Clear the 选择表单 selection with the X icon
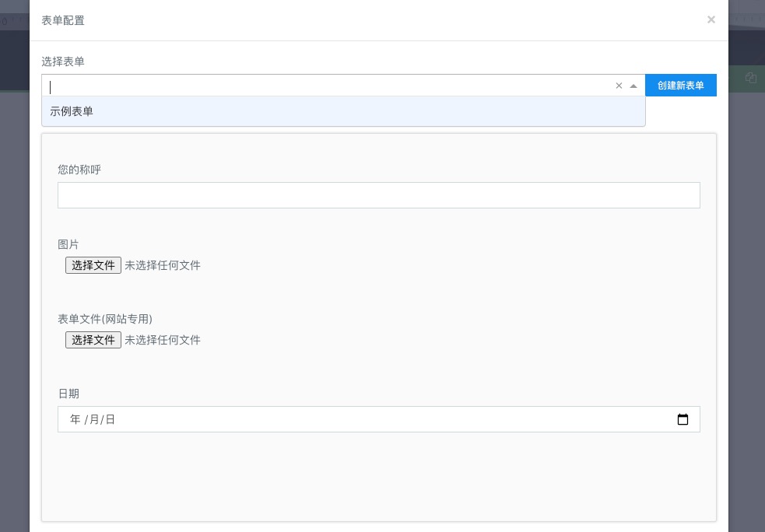 [619, 86]
